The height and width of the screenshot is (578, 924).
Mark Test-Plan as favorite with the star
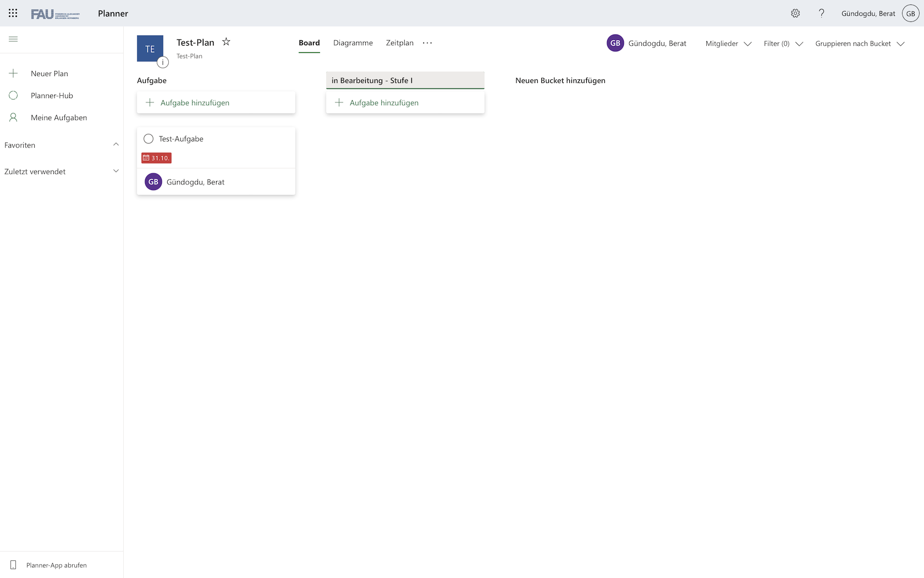(x=226, y=42)
